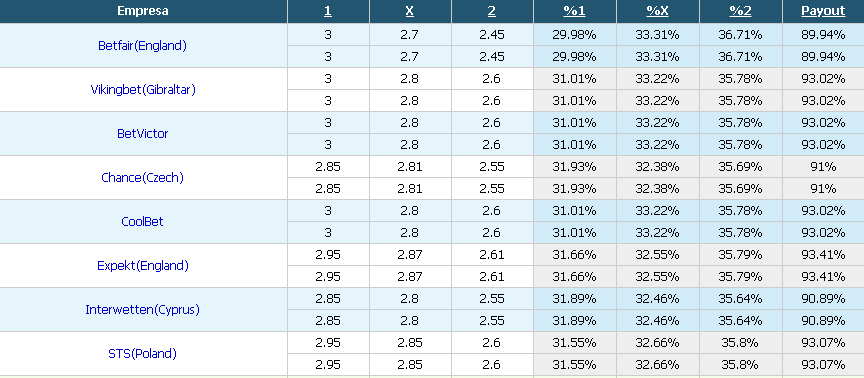This screenshot has height=378, width=864.
Task: Open the STS(Poland) bookmaker link
Action: (x=143, y=354)
